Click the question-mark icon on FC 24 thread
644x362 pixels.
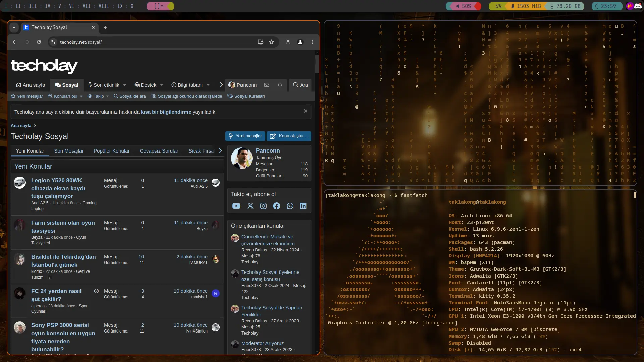click(97, 291)
